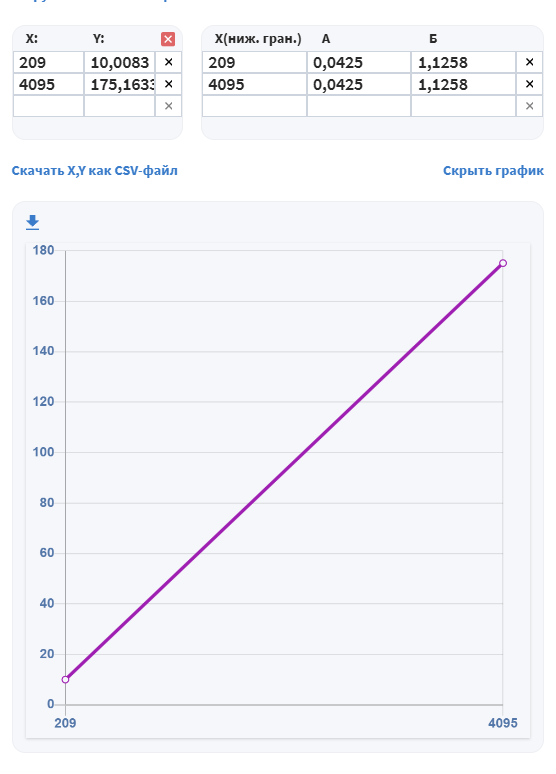The width and height of the screenshot is (556, 774).
Task: Click the 'Скрыть график' link
Action: coord(493,171)
